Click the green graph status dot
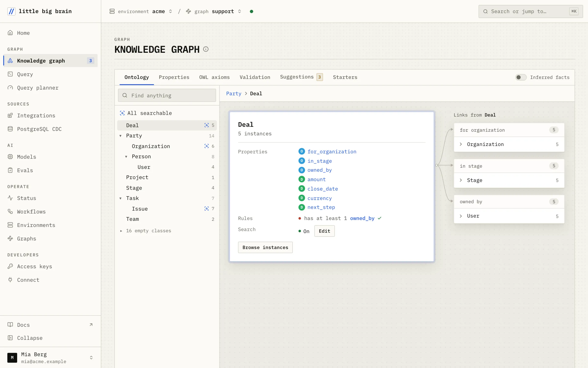588x368 pixels. pos(251,12)
